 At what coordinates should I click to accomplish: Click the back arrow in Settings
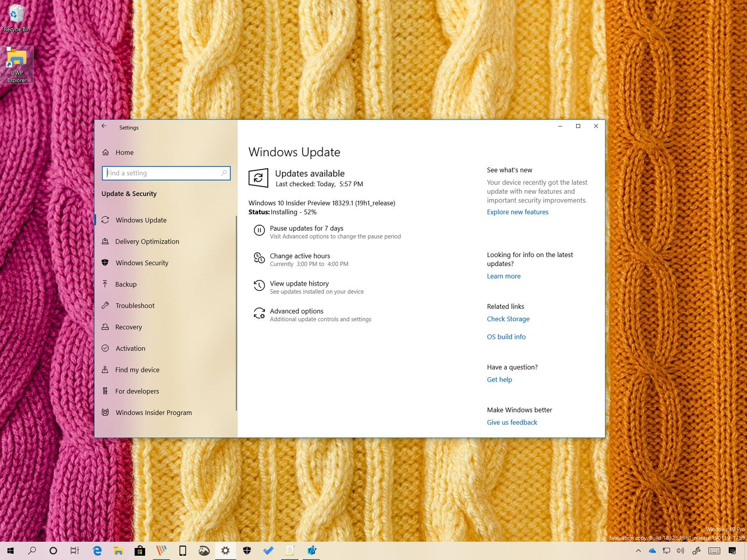pos(104,127)
